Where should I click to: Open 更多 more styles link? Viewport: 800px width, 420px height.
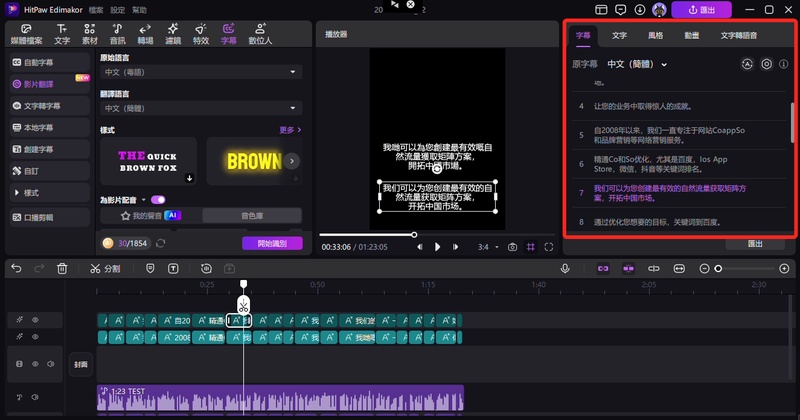[290, 130]
